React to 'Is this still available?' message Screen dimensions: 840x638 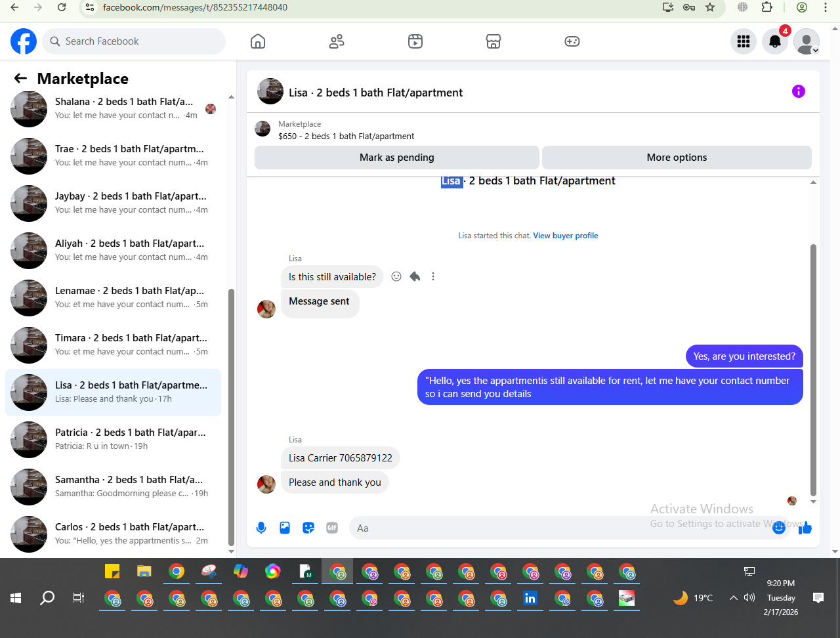[x=396, y=276]
